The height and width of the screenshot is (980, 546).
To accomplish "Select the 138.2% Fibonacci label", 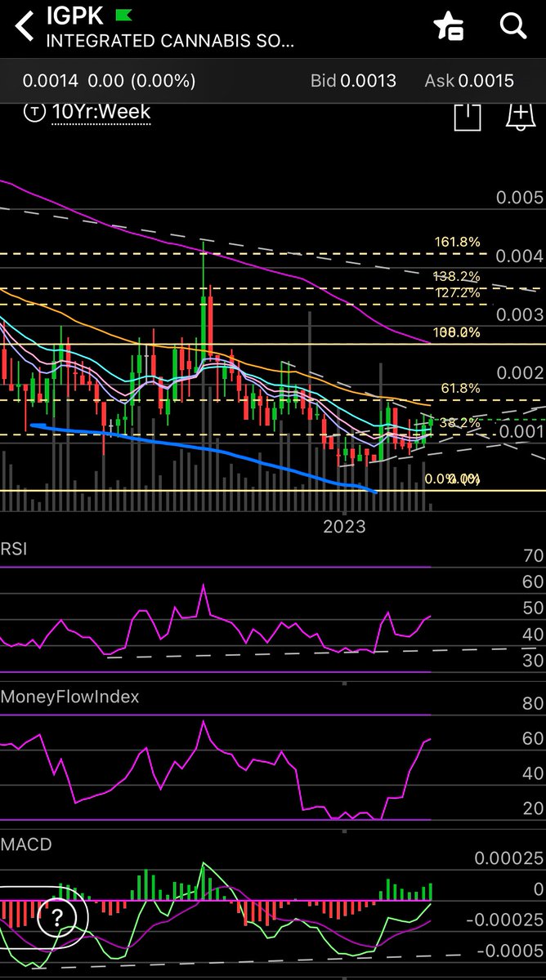I will (x=457, y=278).
